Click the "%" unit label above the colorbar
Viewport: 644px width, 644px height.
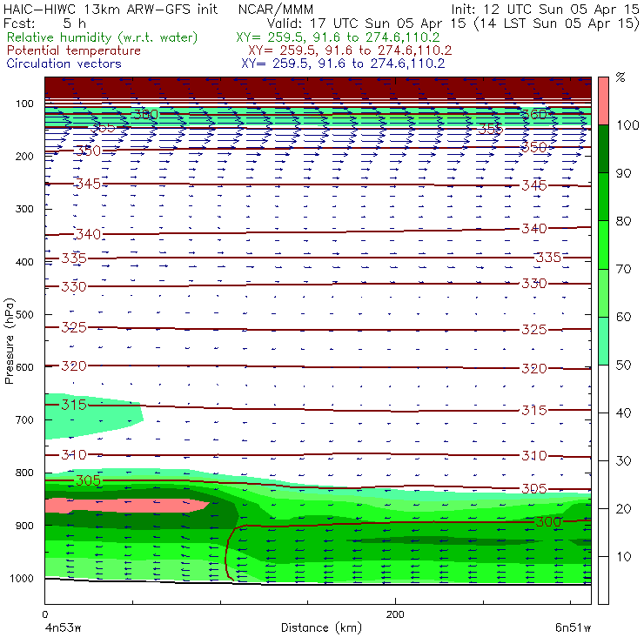coord(621,77)
